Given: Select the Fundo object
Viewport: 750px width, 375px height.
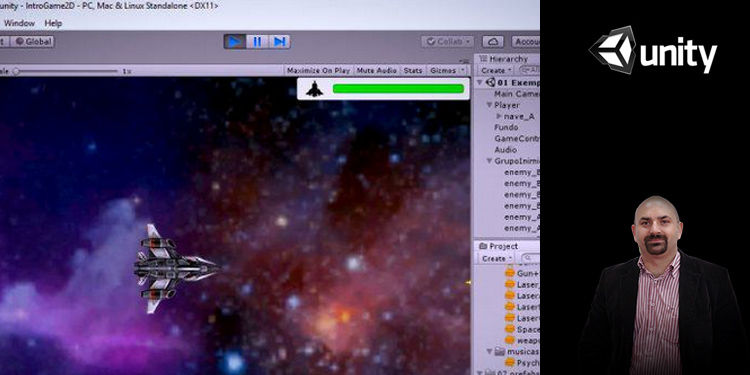Looking at the screenshot, I should point(506,127).
